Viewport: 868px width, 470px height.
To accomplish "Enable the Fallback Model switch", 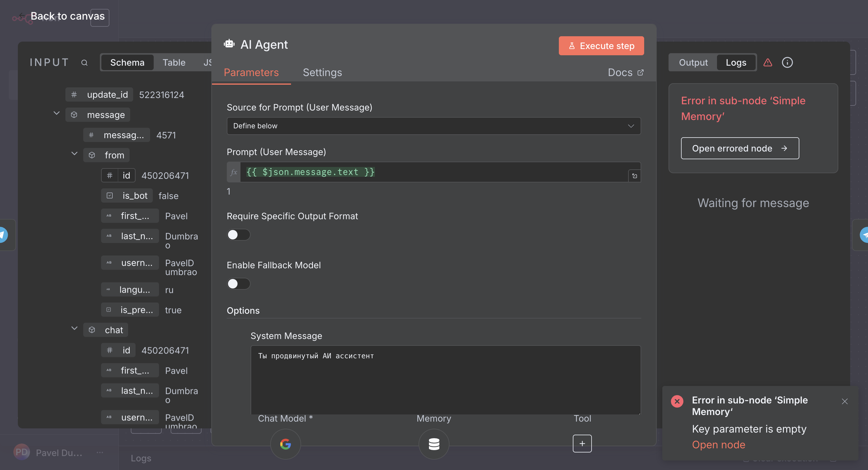I will click(238, 283).
